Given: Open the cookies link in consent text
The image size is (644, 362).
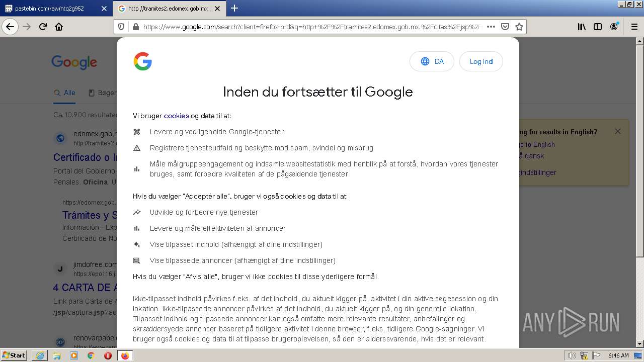Looking at the screenshot, I should (176, 116).
